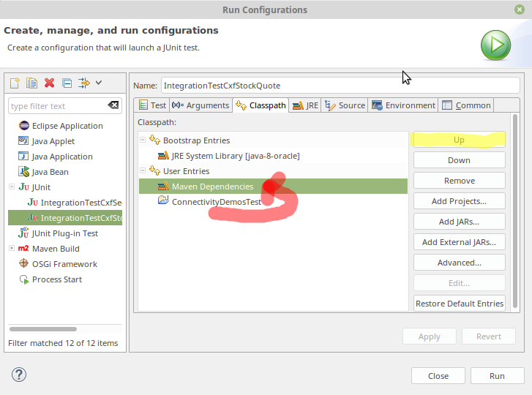Viewport: 532px width, 395px height.
Task: Close the Run Configurations dialog window
Action: click(x=519, y=10)
